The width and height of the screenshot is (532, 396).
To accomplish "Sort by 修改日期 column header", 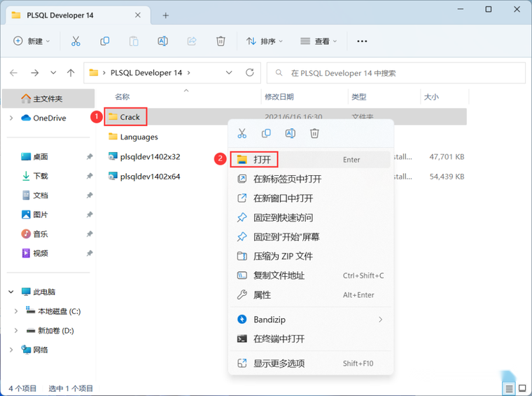I will [279, 97].
